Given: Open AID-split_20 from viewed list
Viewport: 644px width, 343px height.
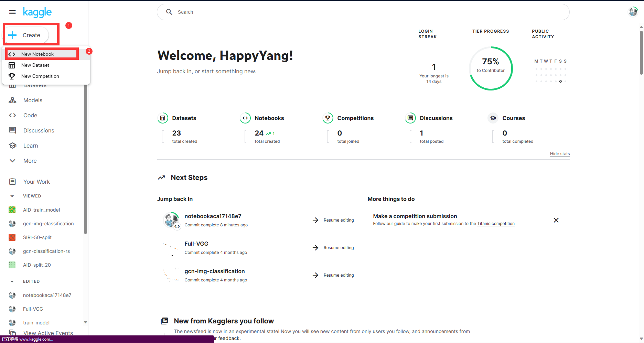Looking at the screenshot, I should [37, 265].
